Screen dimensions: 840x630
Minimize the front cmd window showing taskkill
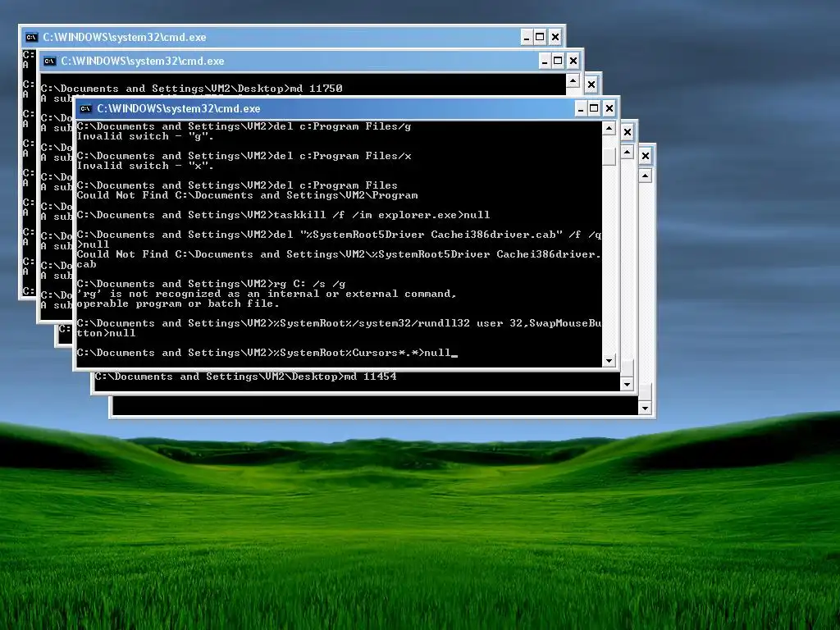(x=581, y=109)
